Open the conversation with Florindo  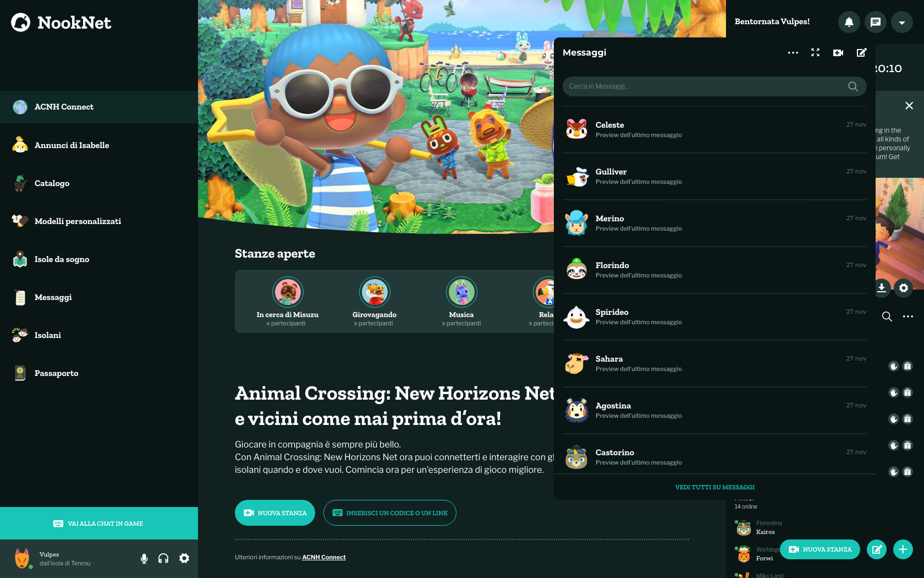point(714,270)
